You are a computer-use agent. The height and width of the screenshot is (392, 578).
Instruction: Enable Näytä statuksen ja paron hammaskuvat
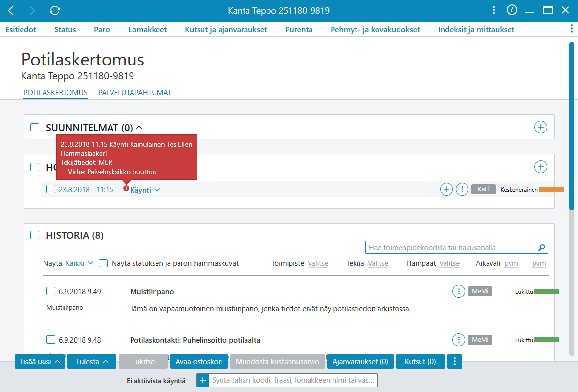[103, 263]
